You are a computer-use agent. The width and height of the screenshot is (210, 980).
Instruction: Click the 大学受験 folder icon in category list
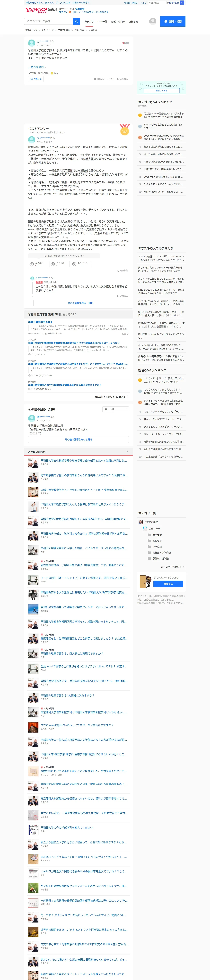click(x=149, y=535)
